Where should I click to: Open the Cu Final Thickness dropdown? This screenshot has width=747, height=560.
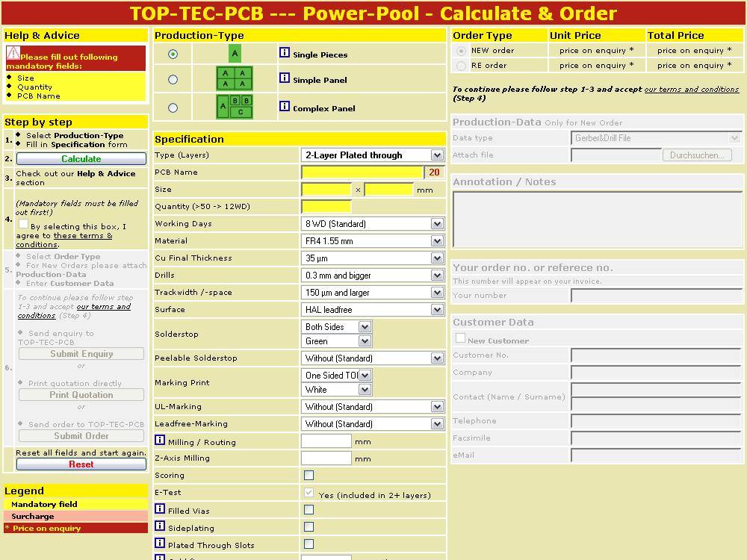point(373,258)
